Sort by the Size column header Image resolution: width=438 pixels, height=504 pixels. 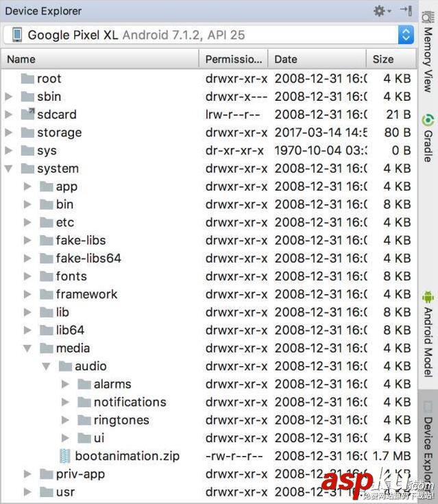(x=391, y=59)
